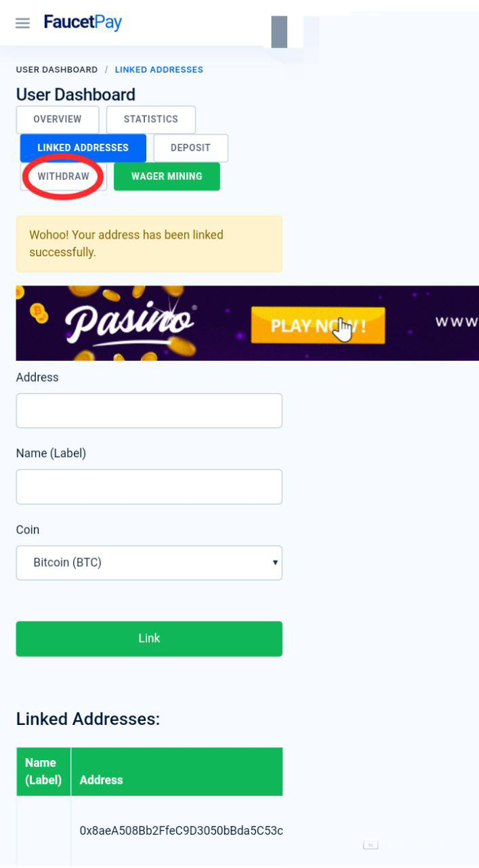Viewport: 479px width, 868px height.
Task: Focus the Address input field
Action: (149, 411)
